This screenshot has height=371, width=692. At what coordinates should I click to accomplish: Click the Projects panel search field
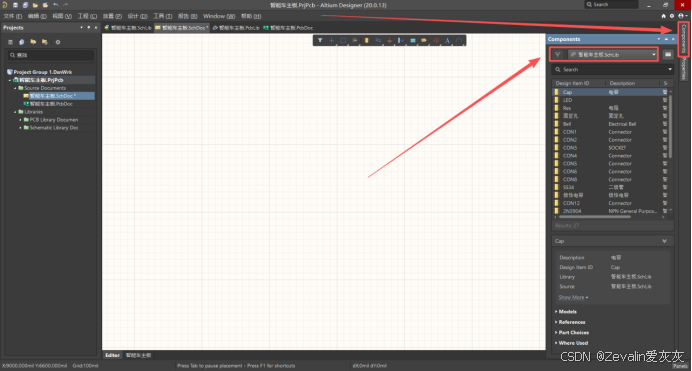[x=51, y=55]
